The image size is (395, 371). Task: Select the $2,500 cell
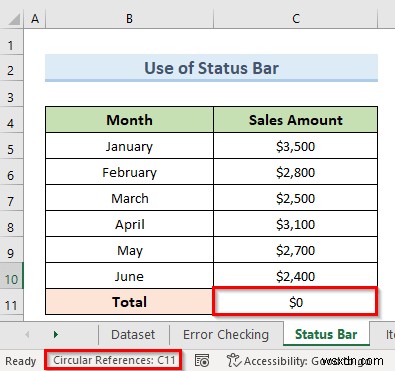296,198
